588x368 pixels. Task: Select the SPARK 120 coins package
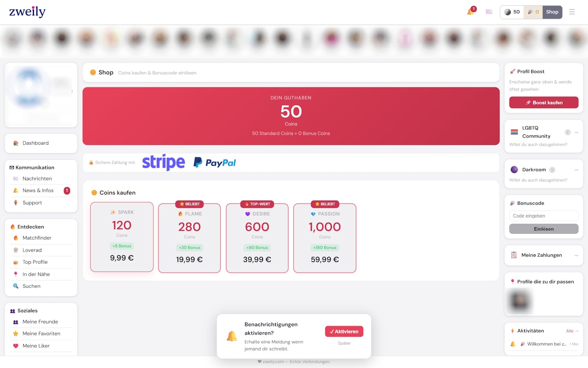pos(122,237)
